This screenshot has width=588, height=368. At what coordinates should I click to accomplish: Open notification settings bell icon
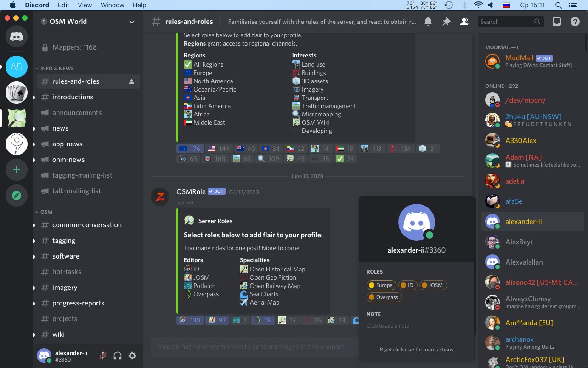(428, 22)
